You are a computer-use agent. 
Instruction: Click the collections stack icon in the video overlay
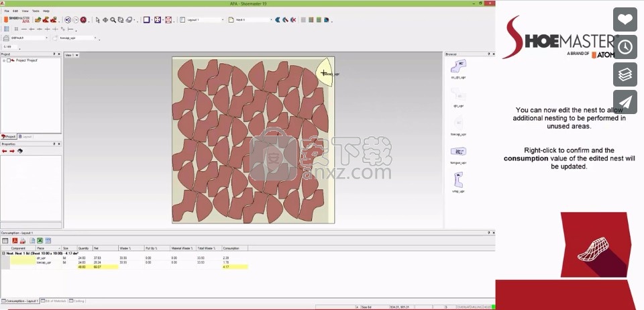[625, 74]
